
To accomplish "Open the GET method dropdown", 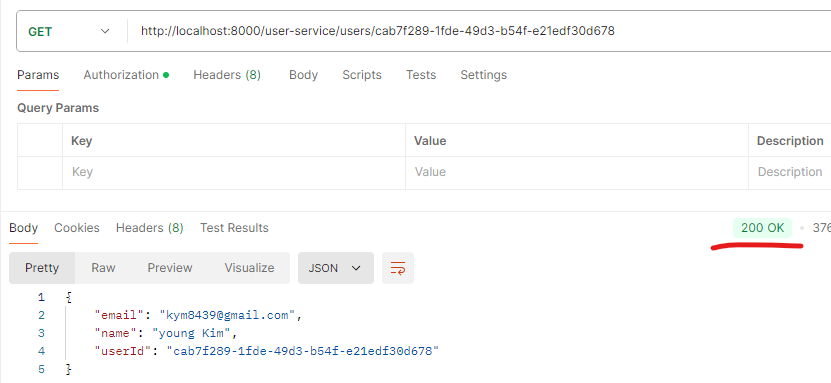I will coord(69,31).
